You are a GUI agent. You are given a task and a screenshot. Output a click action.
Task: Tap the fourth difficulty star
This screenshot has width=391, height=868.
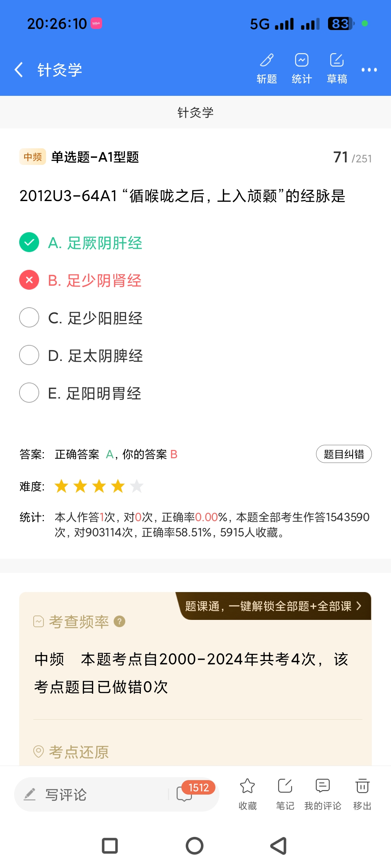(118, 486)
